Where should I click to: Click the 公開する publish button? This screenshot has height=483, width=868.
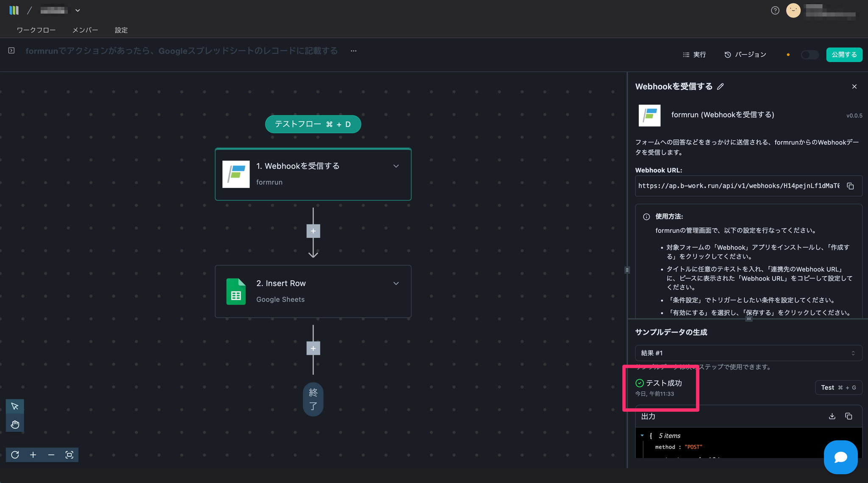pyautogui.click(x=844, y=55)
